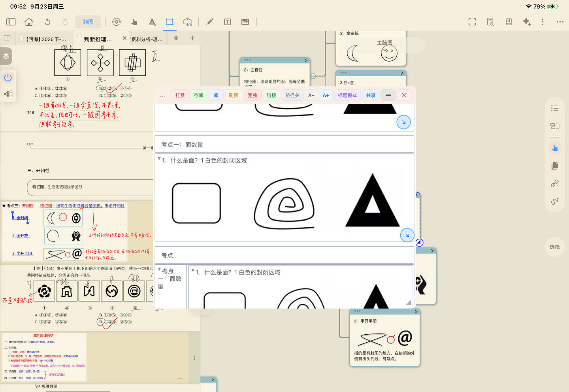Pick the pencil drawing tool
The height and width of the screenshot is (392, 569).
[x=210, y=22]
